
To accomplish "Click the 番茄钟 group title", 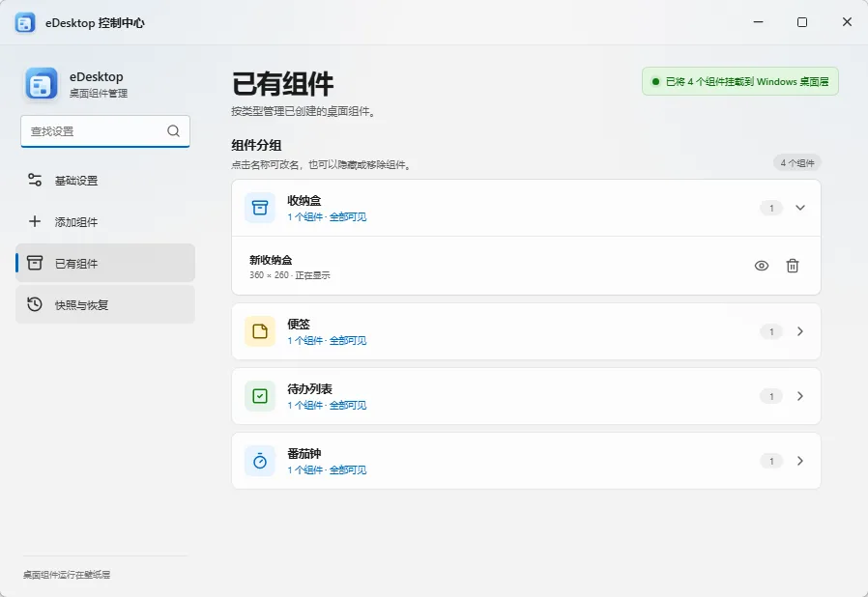I will (x=304, y=453).
